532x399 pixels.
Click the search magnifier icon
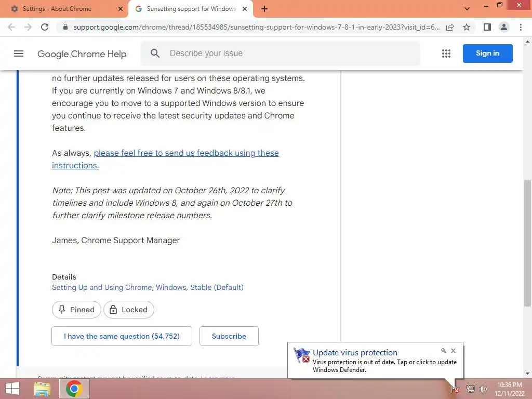(155, 54)
